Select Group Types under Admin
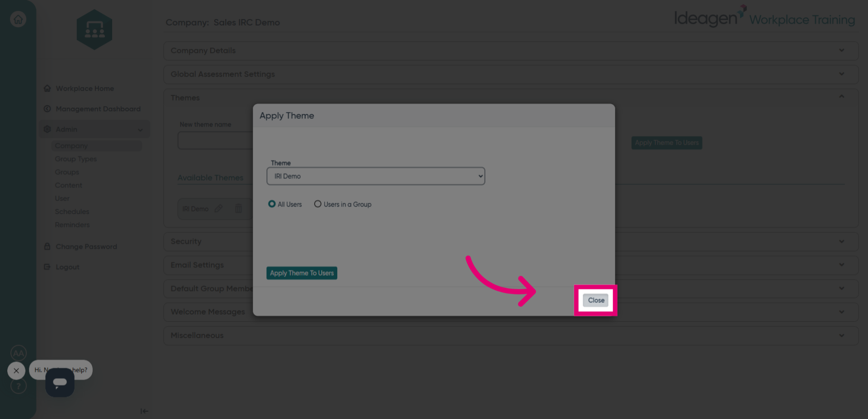Image resolution: width=868 pixels, height=419 pixels. pyautogui.click(x=75, y=159)
